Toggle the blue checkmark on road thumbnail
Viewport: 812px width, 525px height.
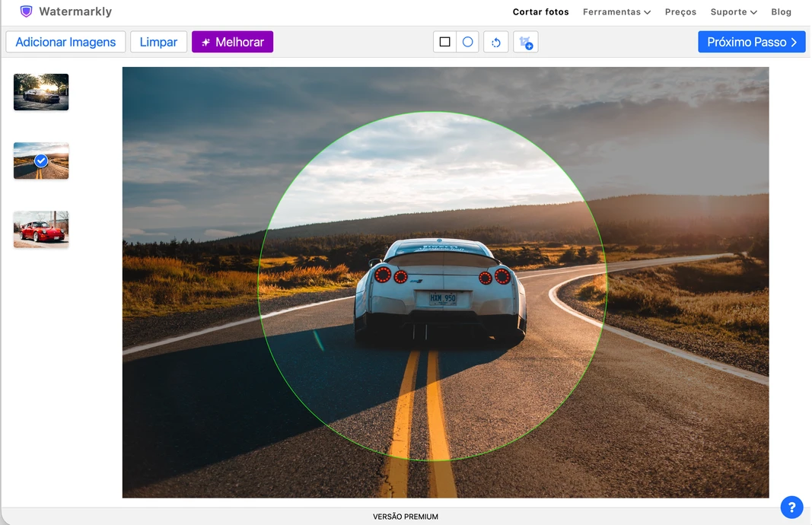pos(41,161)
